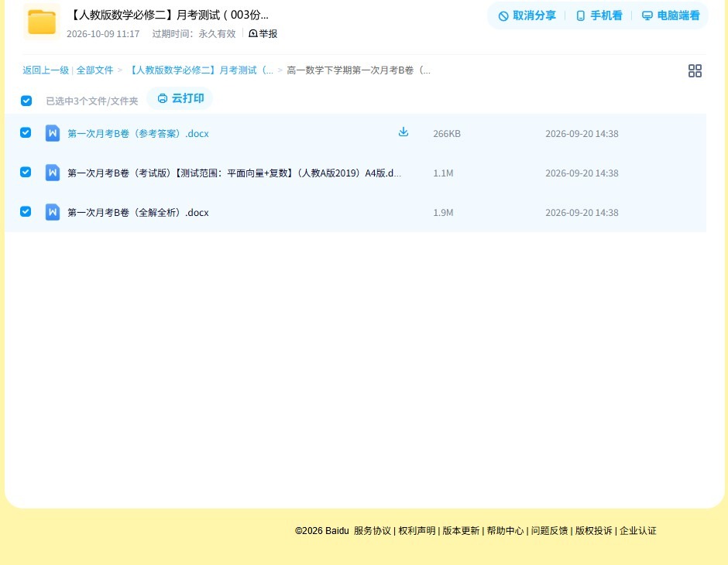The height and width of the screenshot is (565, 728).
Task: Click Word icon for 全解全析 file
Action: (x=53, y=212)
